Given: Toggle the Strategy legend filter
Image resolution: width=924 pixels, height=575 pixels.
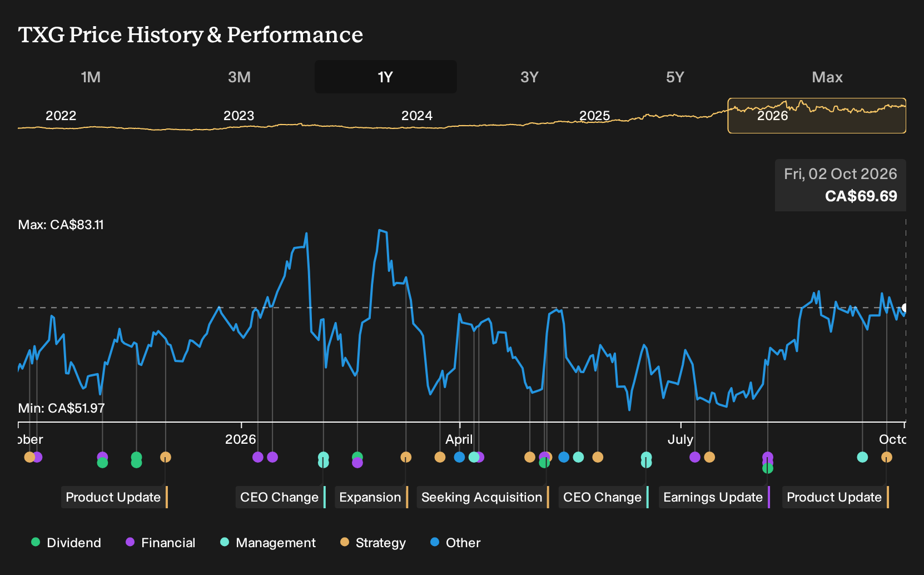Looking at the screenshot, I should pyautogui.click(x=373, y=543).
